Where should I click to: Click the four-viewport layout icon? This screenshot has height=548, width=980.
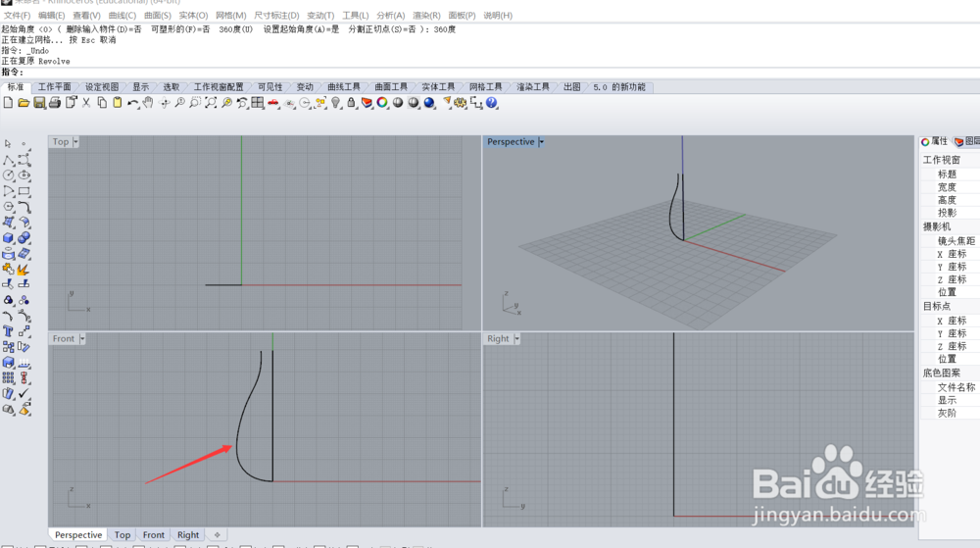pyautogui.click(x=258, y=103)
